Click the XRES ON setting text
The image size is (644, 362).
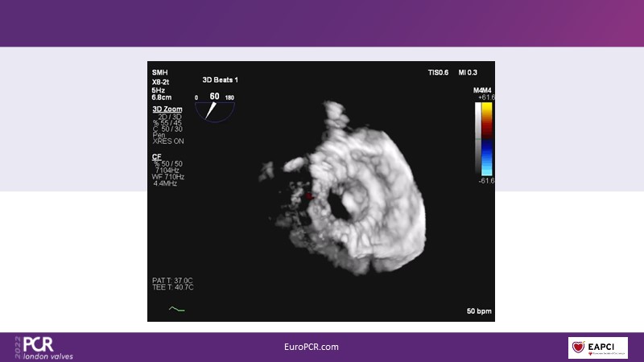[167, 141]
